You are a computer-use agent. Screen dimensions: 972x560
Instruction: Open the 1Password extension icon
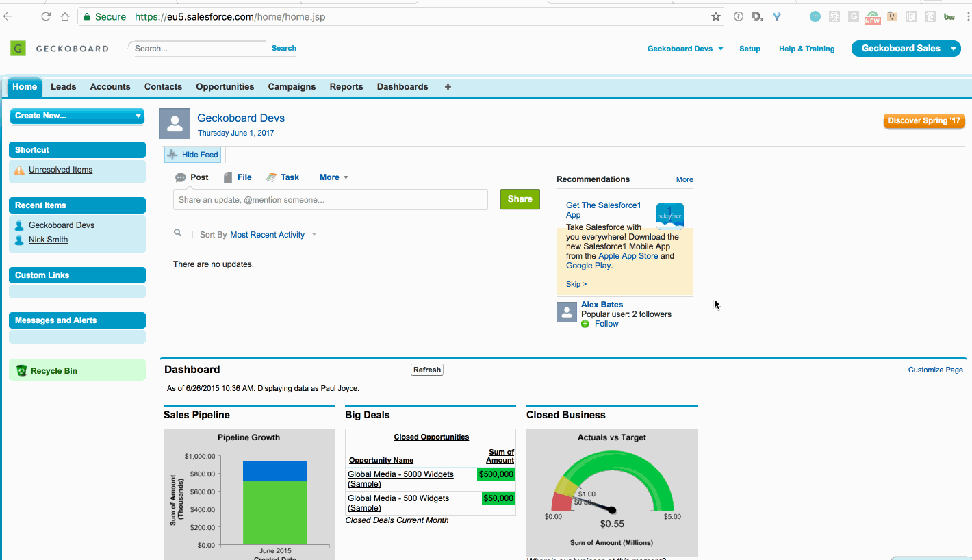click(x=739, y=16)
